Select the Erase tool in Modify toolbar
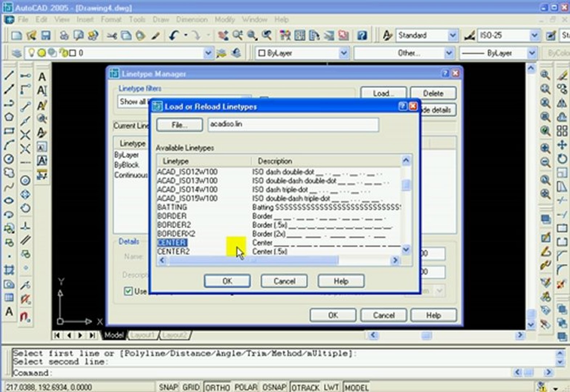This screenshot has height=392, width=570. [562, 75]
